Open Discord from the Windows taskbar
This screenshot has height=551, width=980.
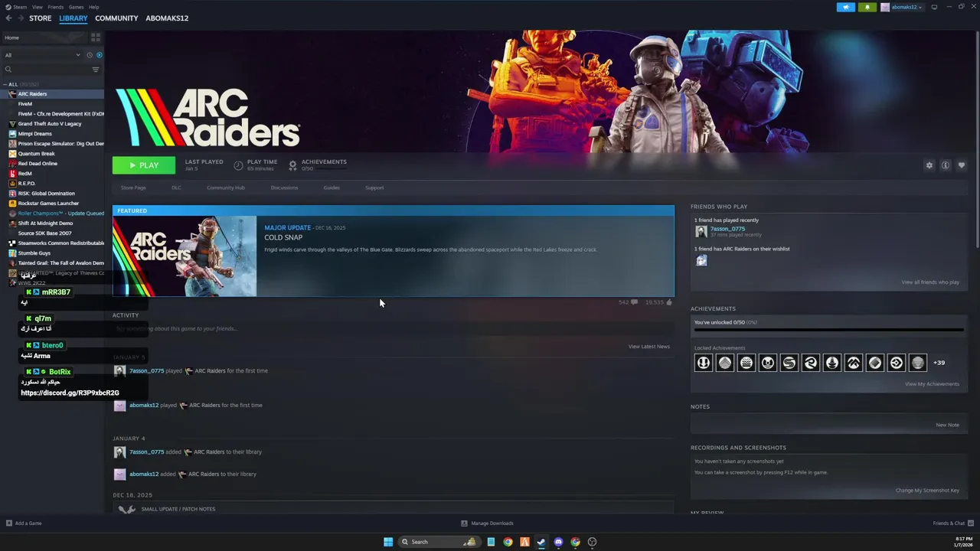click(x=558, y=542)
